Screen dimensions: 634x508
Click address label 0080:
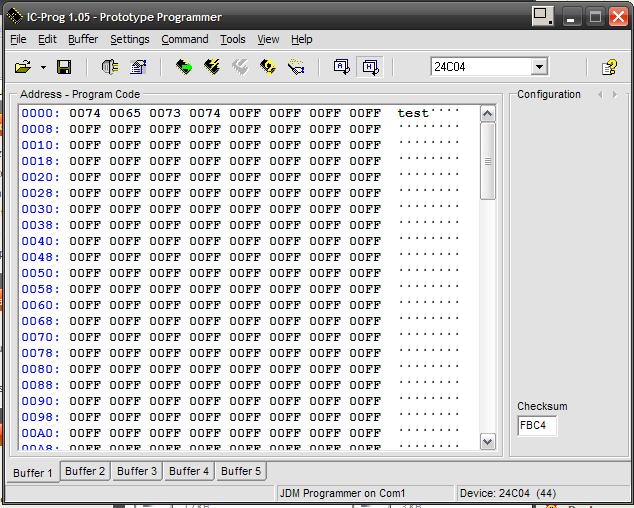pos(40,369)
